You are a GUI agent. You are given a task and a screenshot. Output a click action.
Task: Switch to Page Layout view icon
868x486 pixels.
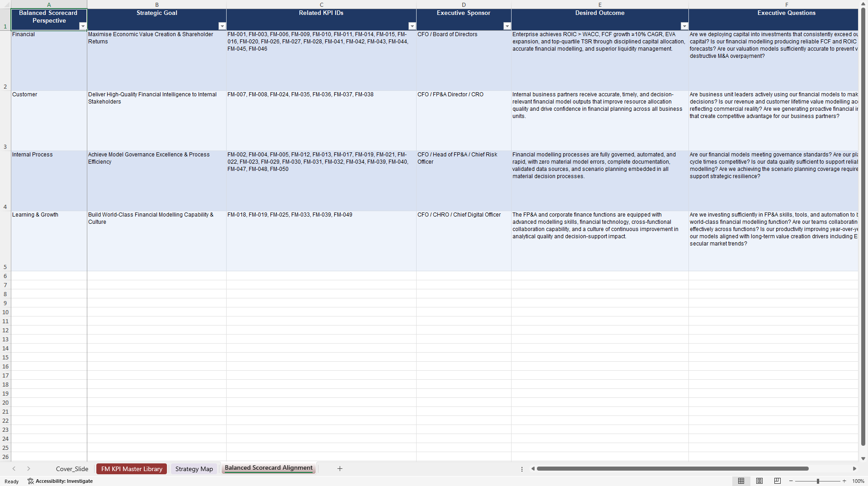tap(759, 481)
